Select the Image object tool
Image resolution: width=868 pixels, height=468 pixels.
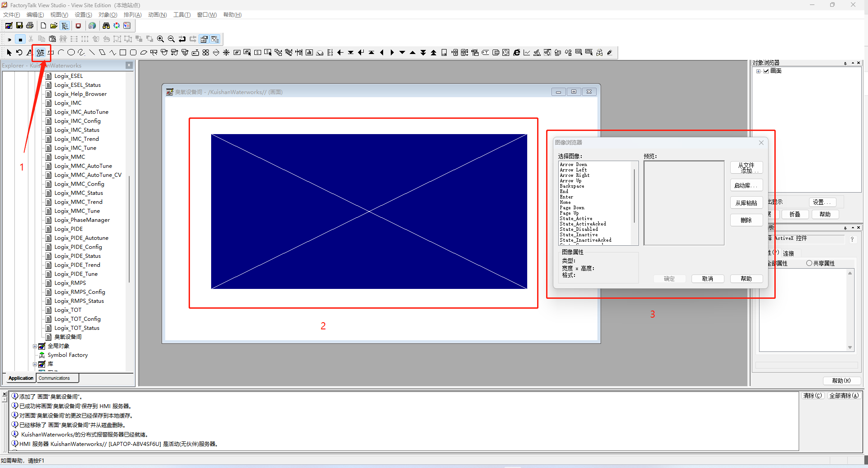pyautogui.click(x=41, y=53)
